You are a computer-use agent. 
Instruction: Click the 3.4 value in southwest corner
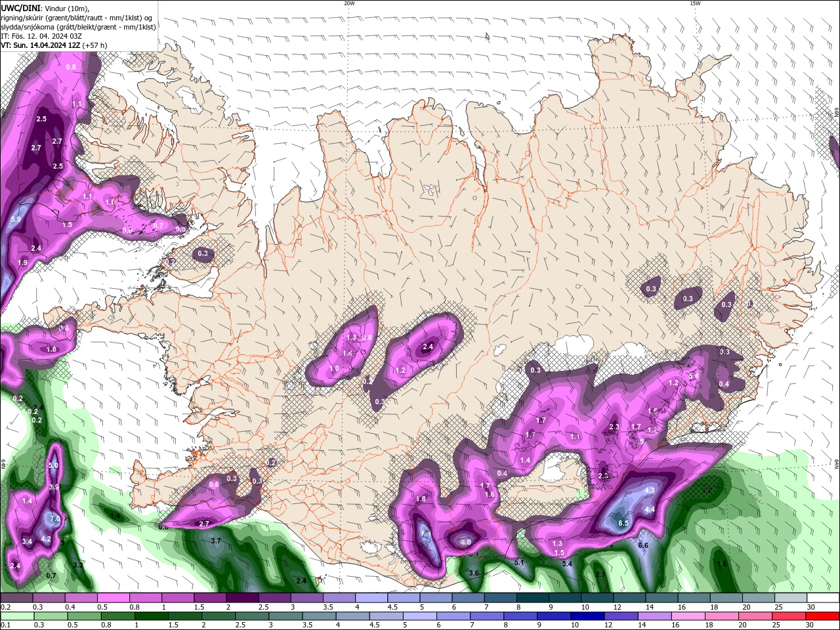coord(27,541)
